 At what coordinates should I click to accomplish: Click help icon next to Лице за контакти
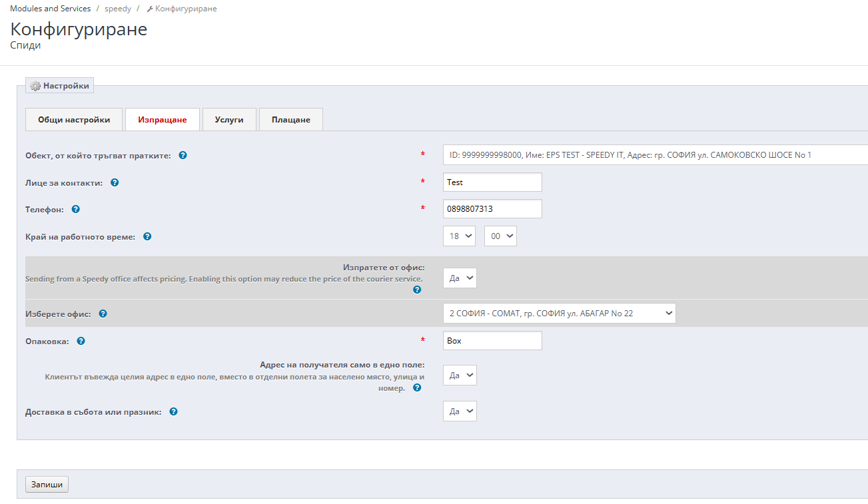click(115, 182)
